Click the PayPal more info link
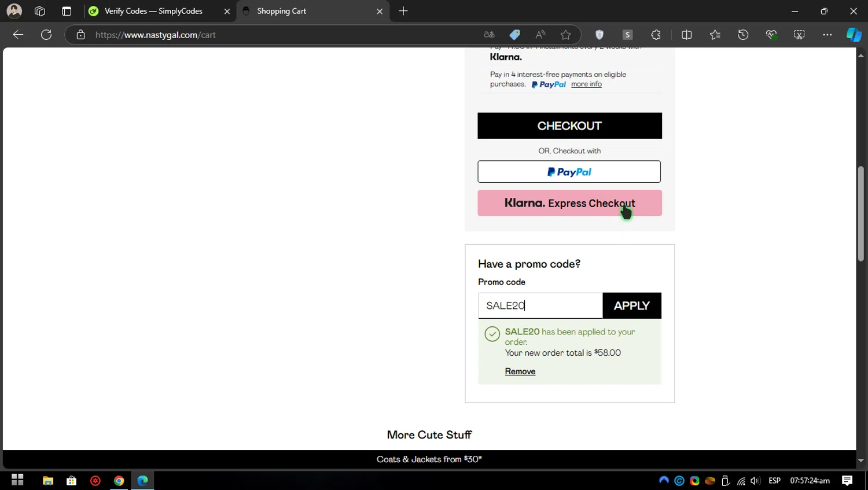Image resolution: width=868 pixels, height=490 pixels. pos(586,84)
